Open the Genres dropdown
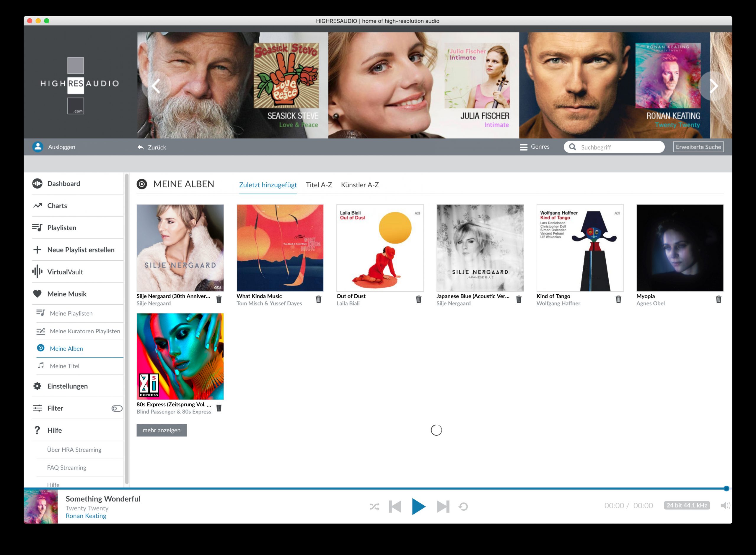Image resolution: width=756 pixels, height=555 pixels. (536, 147)
